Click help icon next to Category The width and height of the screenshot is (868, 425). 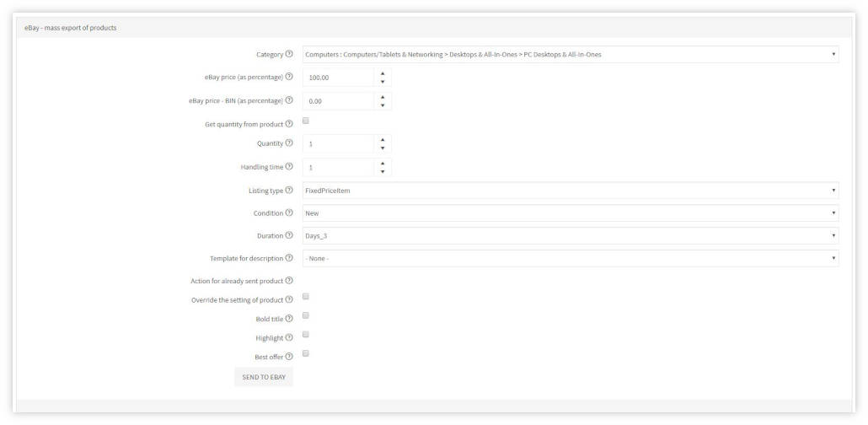click(x=289, y=54)
